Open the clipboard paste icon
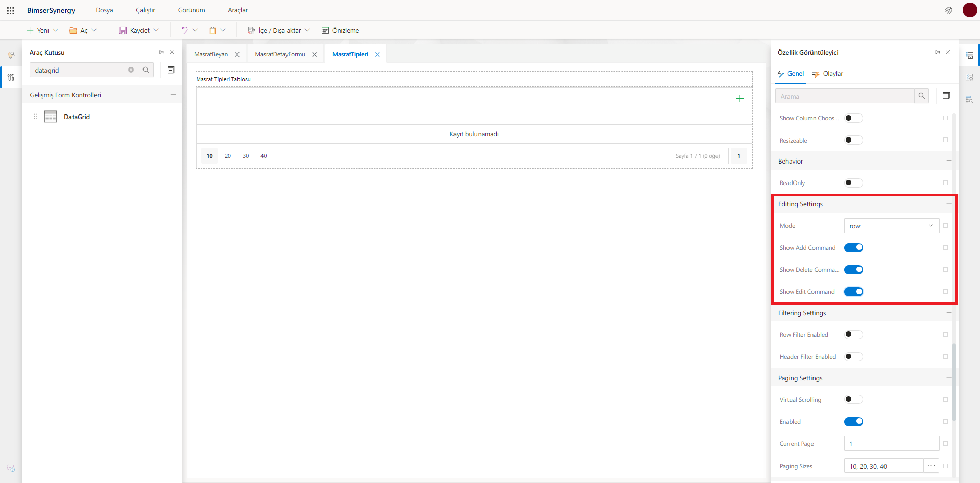 pyautogui.click(x=212, y=30)
